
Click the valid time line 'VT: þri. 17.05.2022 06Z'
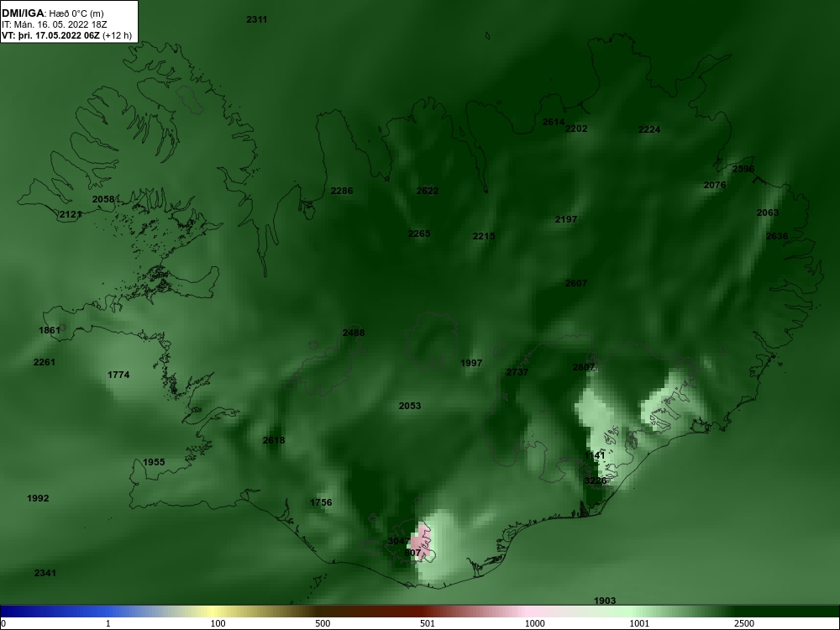(50, 35)
